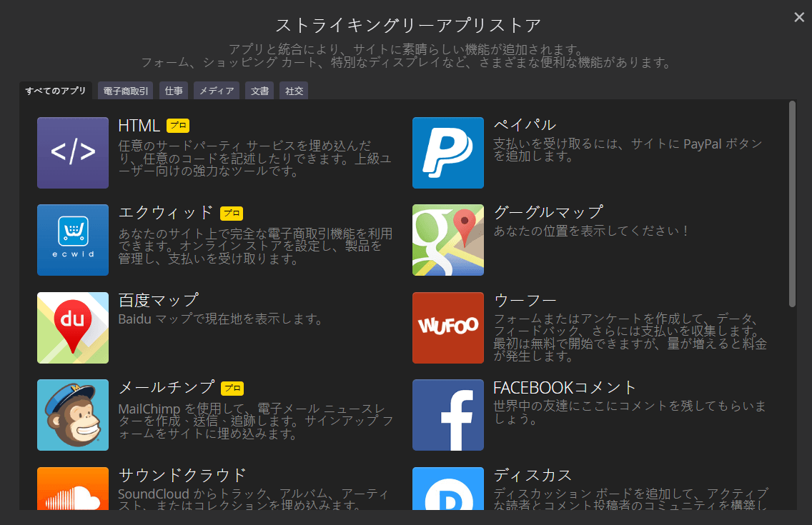Screen dimensions: 812x525
Task: Click the HTML app title
Action: (139, 126)
